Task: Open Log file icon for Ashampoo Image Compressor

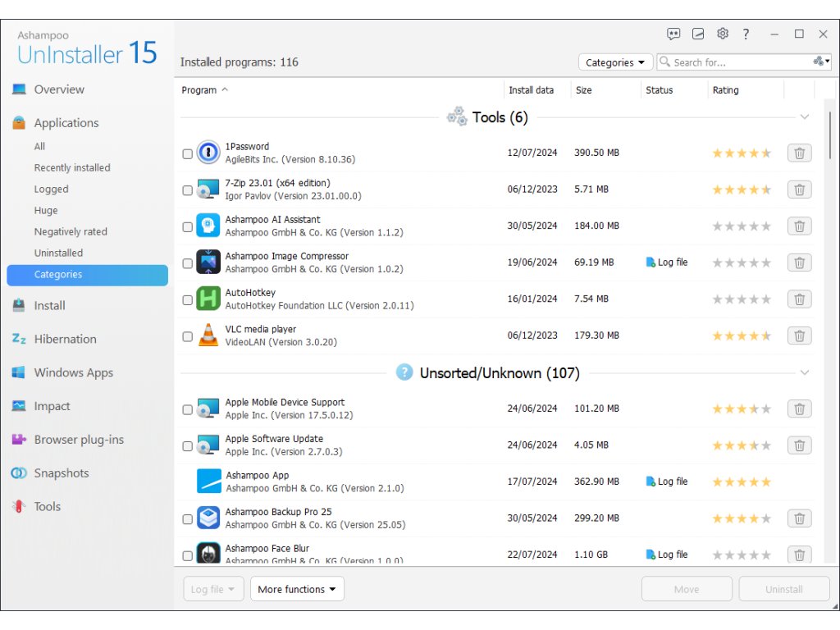Action: click(651, 262)
